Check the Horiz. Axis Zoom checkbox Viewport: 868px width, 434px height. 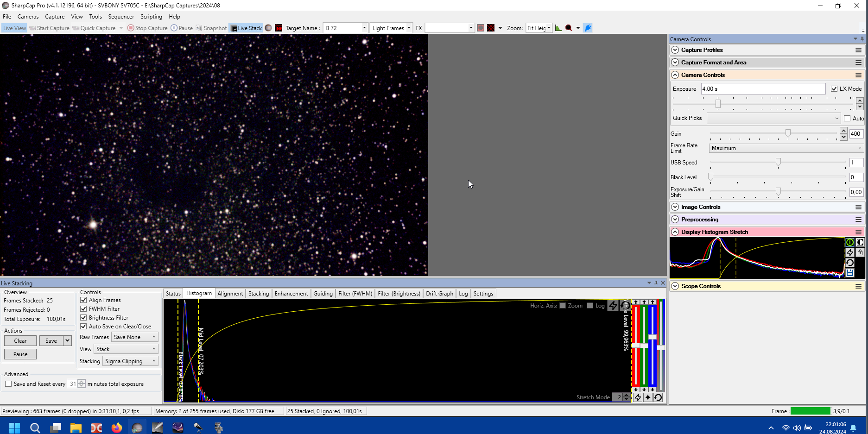(x=563, y=306)
